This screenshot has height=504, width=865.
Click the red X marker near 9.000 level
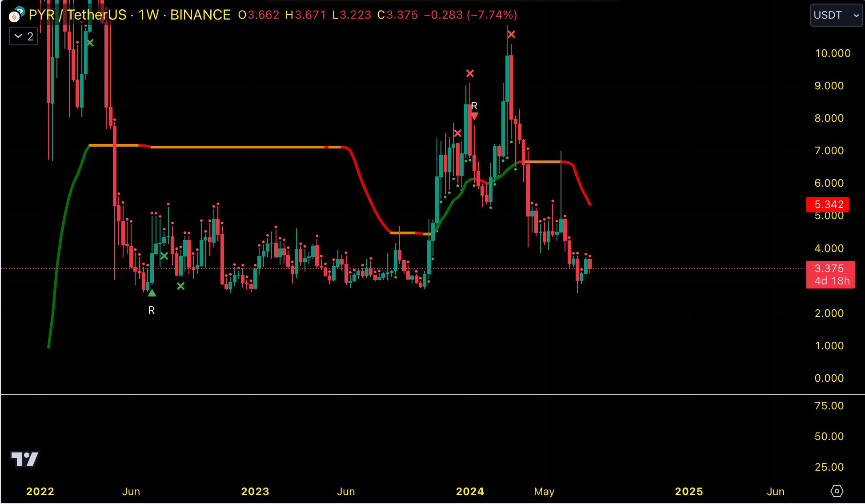tap(470, 73)
